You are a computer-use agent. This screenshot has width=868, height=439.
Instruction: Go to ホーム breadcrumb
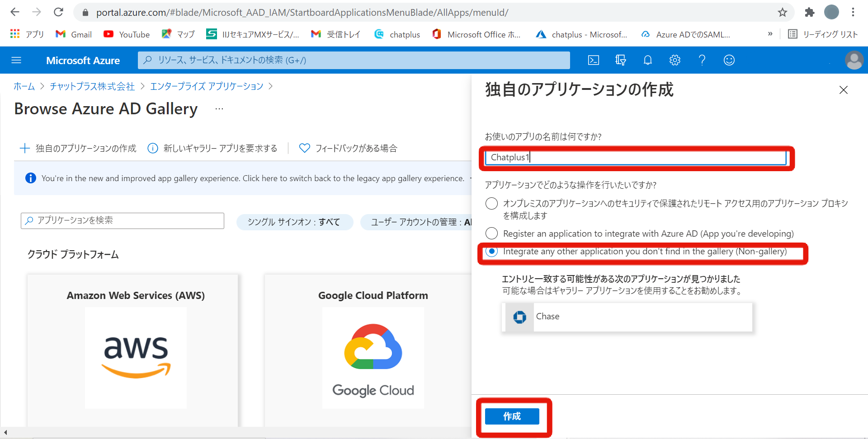(x=24, y=86)
